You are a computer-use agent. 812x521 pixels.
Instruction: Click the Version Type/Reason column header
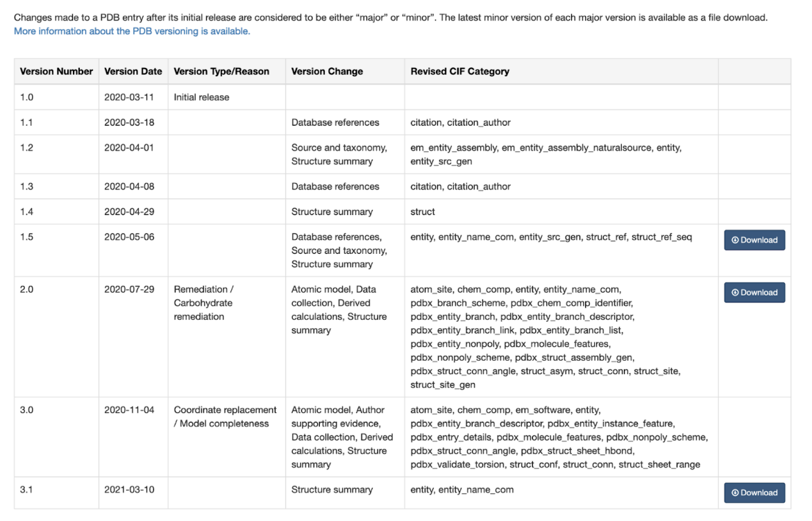(221, 71)
